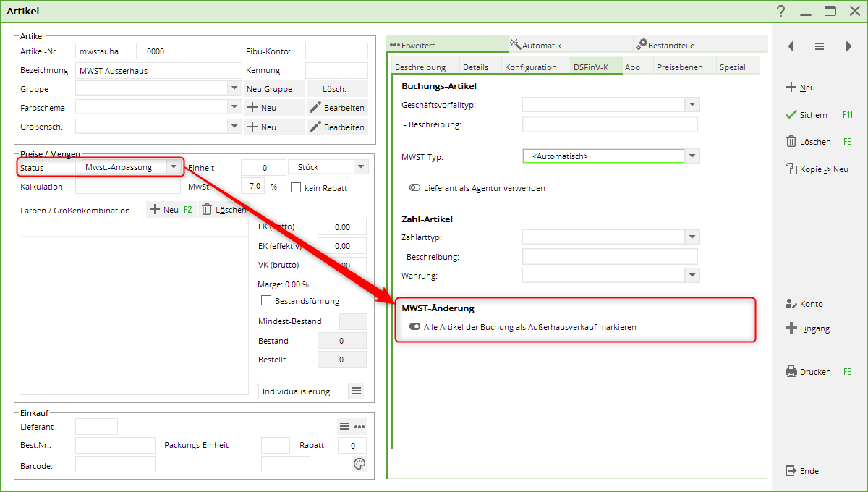Image resolution: width=868 pixels, height=492 pixels.
Task: Click the Kopie -> Neu copy icon
Action: point(791,169)
